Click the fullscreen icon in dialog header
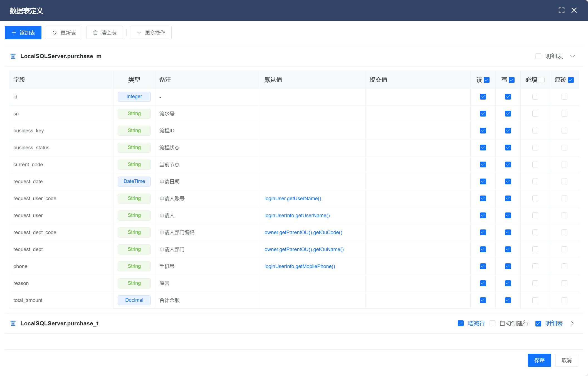 pyautogui.click(x=561, y=11)
